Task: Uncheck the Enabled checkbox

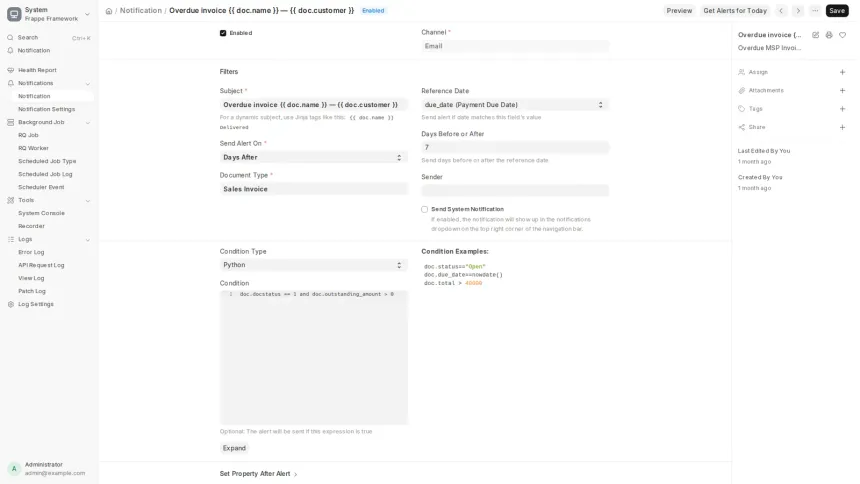Action: [223, 33]
